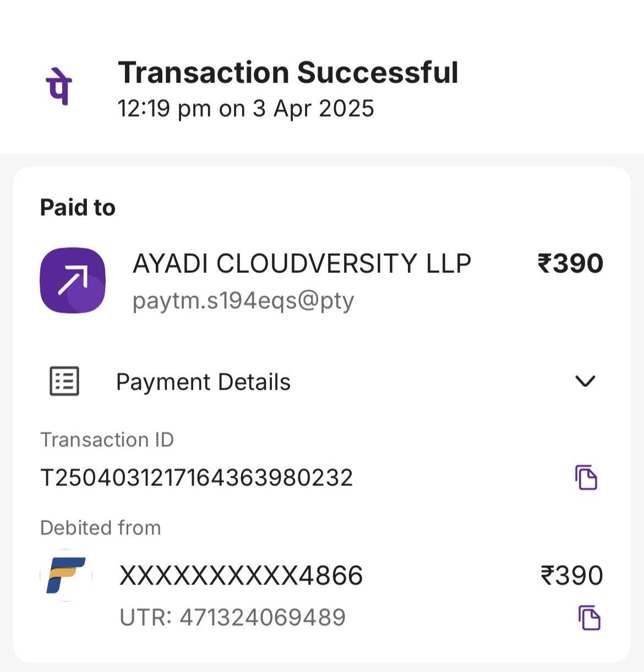
Task: Select the Transaction ID number text
Action: coord(197,478)
